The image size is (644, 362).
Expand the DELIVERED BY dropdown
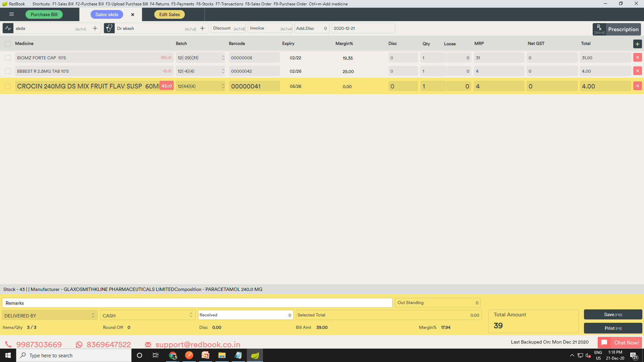[x=50, y=315]
